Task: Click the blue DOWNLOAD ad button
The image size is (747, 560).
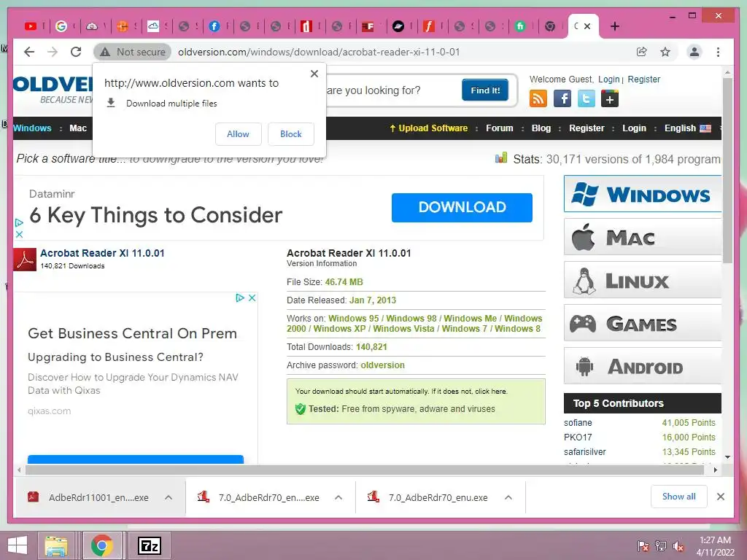Action: tap(462, 207)
